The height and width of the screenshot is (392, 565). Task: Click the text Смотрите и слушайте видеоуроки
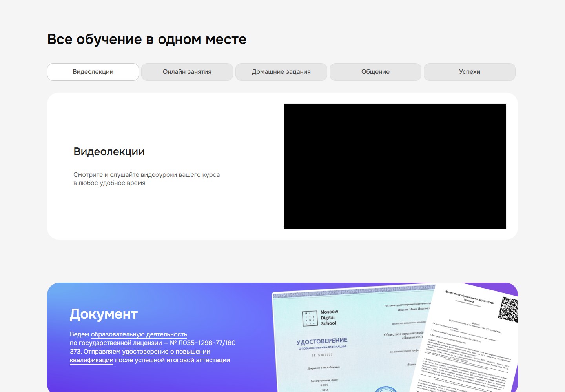click(125, 175)
